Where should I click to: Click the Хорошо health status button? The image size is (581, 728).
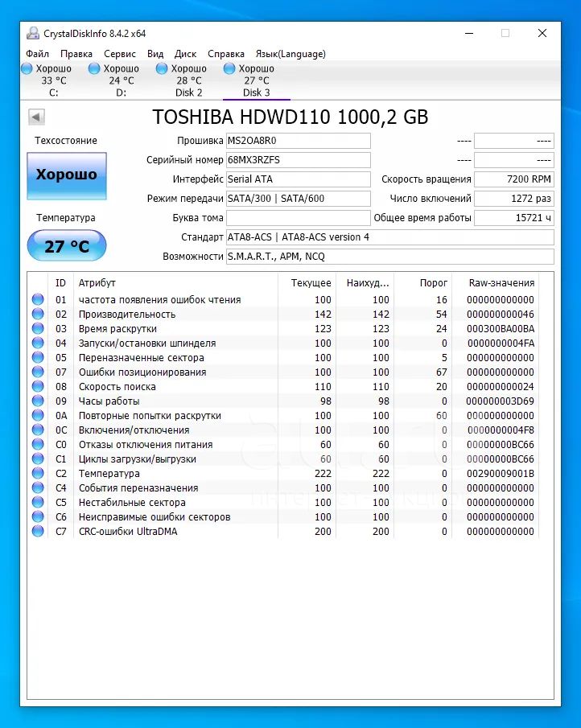(x=67, y=176)
